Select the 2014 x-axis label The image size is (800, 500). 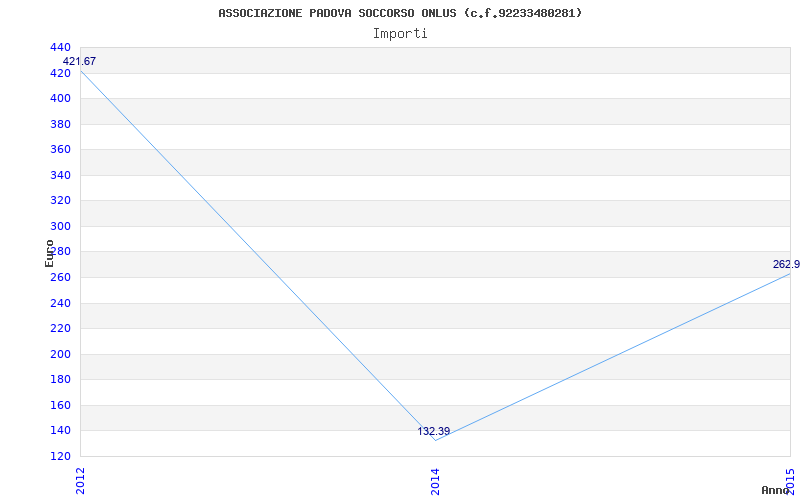click(x=435, y=481)
